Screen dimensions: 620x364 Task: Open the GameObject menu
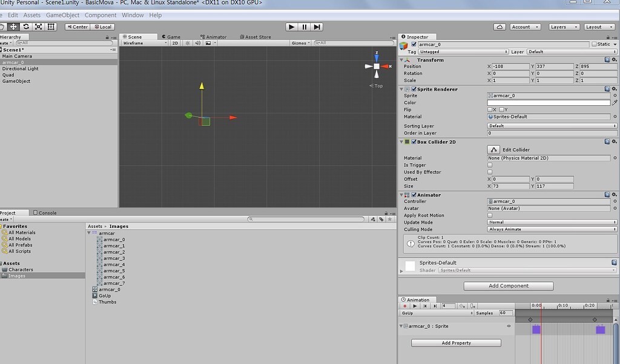[62, 15]
